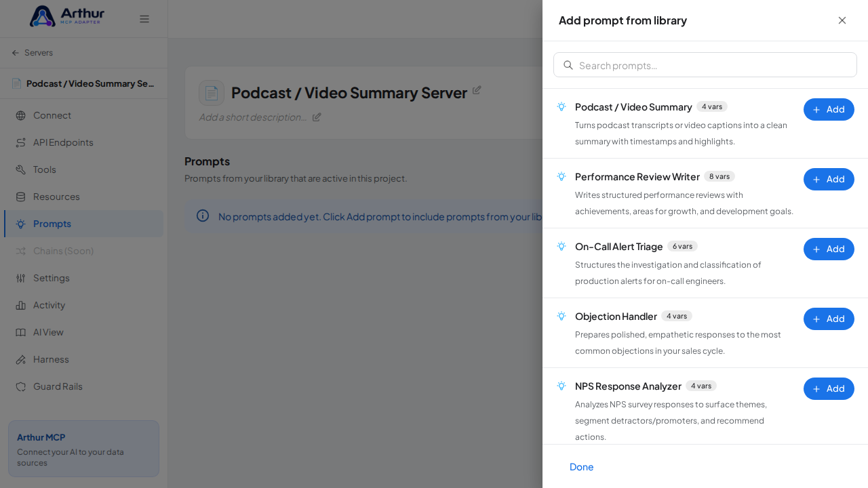This screenshot has width=868, height=488.
Task: Click the Podcast / Video Summary Server heading
Action: [349, 93]
